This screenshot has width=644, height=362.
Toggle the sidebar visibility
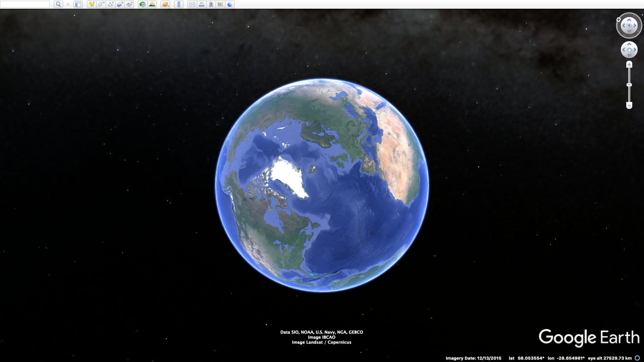(78, 4)
